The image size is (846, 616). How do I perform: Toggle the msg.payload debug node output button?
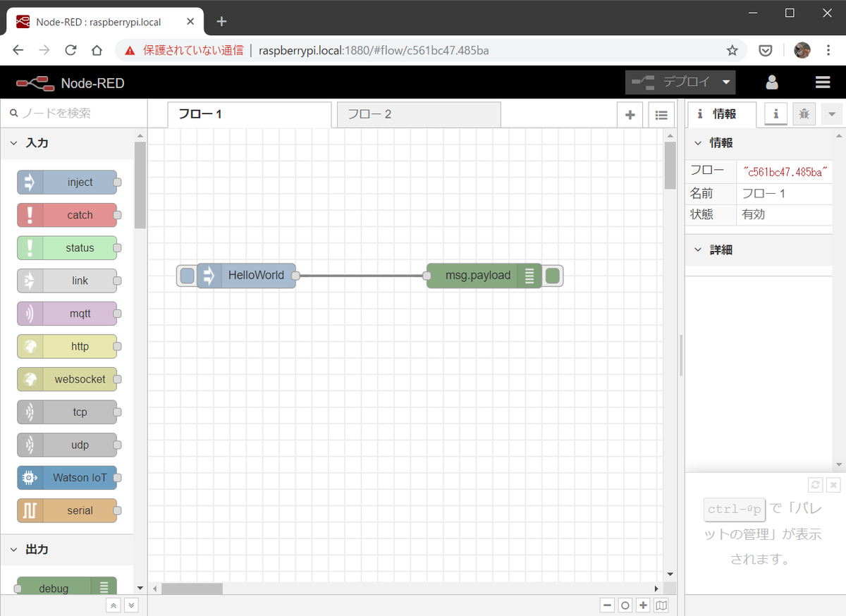[x=553, y=276]
